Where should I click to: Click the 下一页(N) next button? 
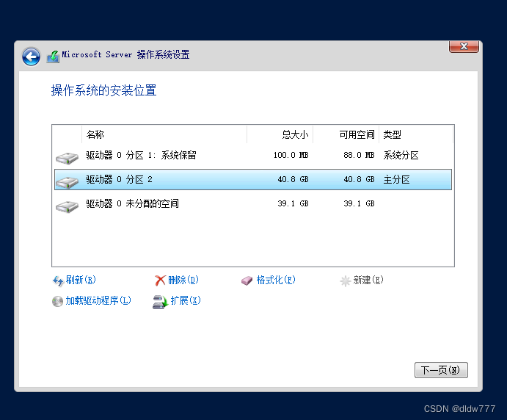[x=441, y=370]
